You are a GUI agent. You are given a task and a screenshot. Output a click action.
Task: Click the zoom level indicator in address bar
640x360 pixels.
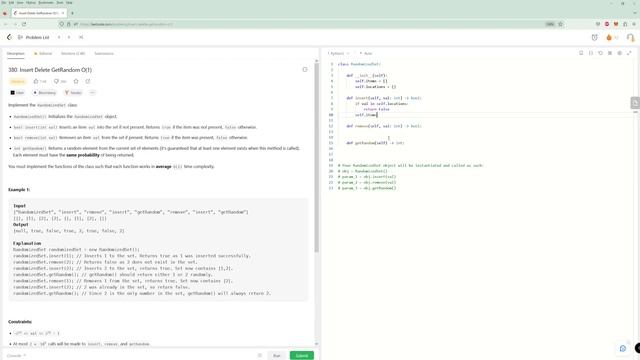[550, 24]
